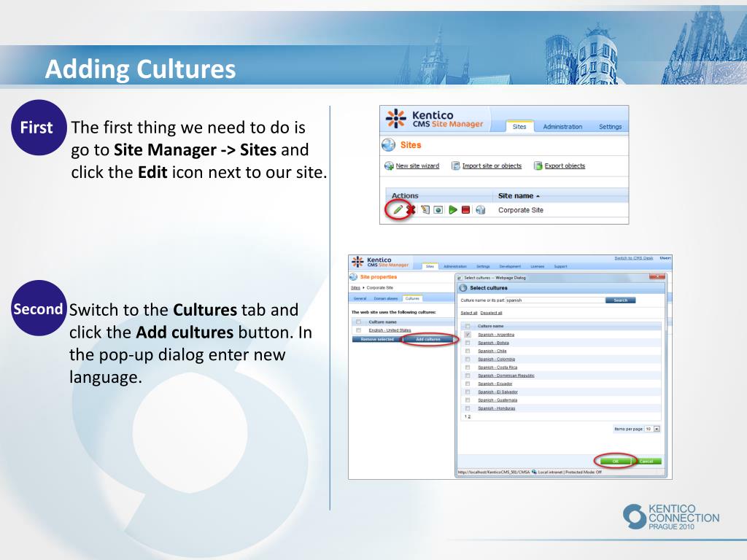Open the Administration tab on the Sites list page
Screen dimensions: 747x560
coord(562,127)
